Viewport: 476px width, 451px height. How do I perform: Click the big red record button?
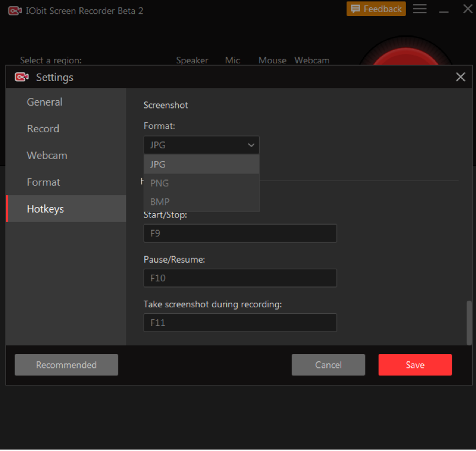(405, 56)
